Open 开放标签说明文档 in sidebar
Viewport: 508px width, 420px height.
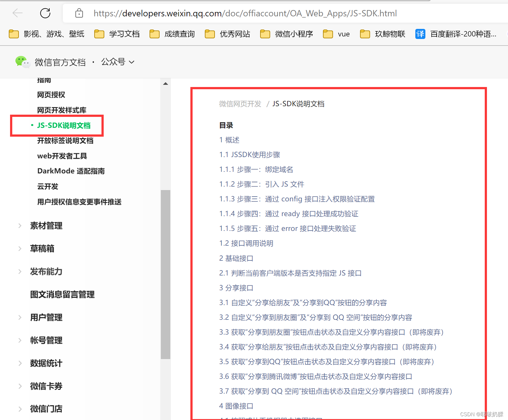(65, 140)
